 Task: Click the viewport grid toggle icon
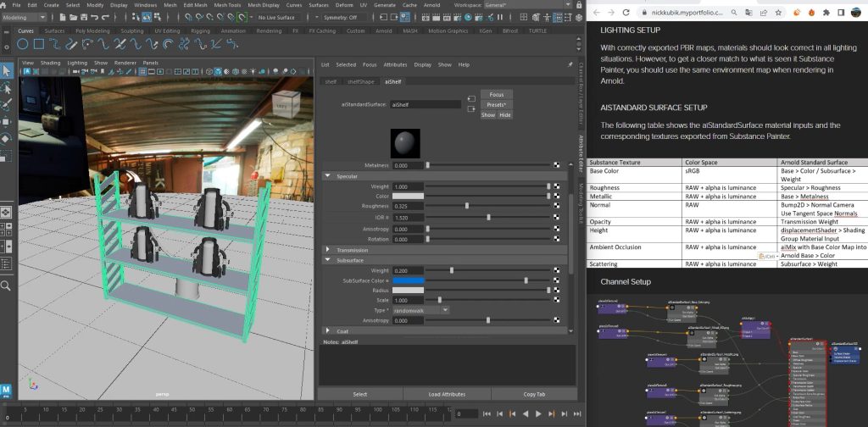click(142, 71)
